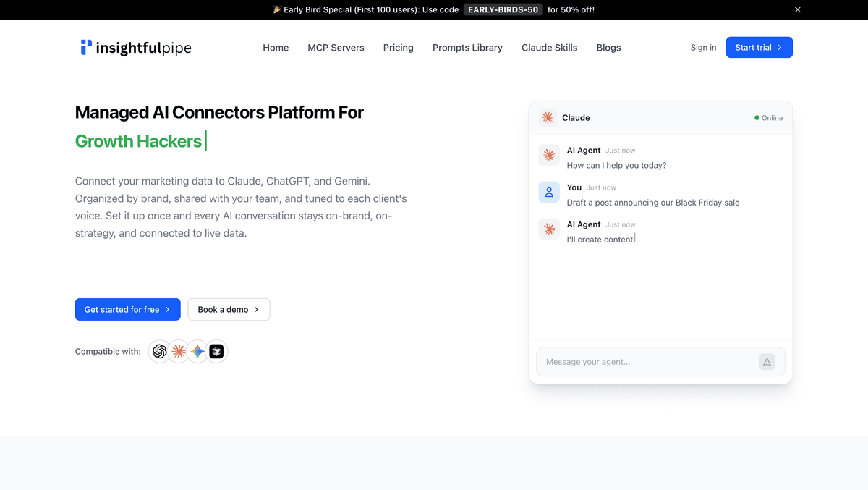Click the Start trial button
This screenshot has width=868, height=490.
tap(759, 47)
